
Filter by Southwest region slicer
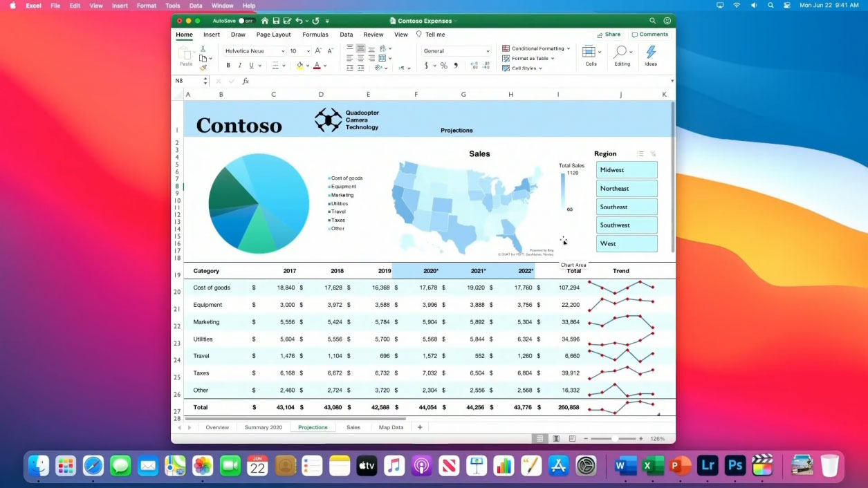[x=627, y=225]
